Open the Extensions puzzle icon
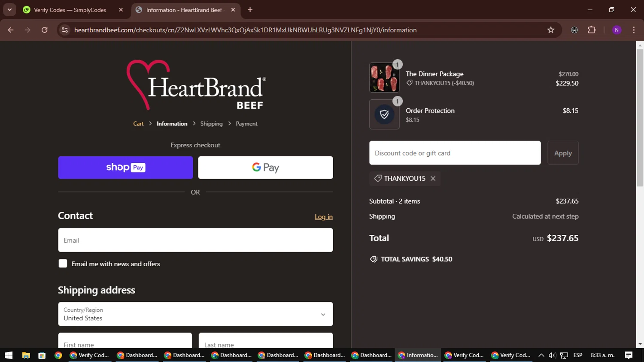 pos(592,30)
